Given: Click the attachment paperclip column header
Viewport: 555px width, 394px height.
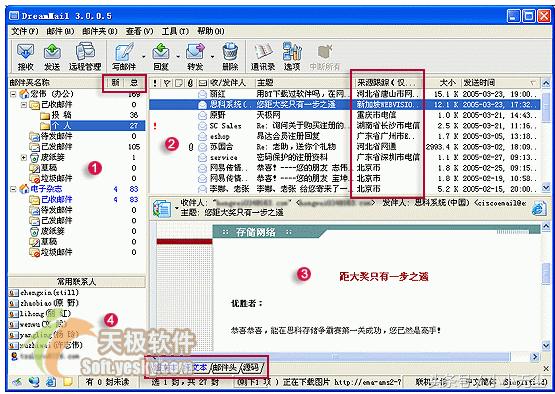Looking at the screenshot, I should pyautogui.click(x=190, y=83).
